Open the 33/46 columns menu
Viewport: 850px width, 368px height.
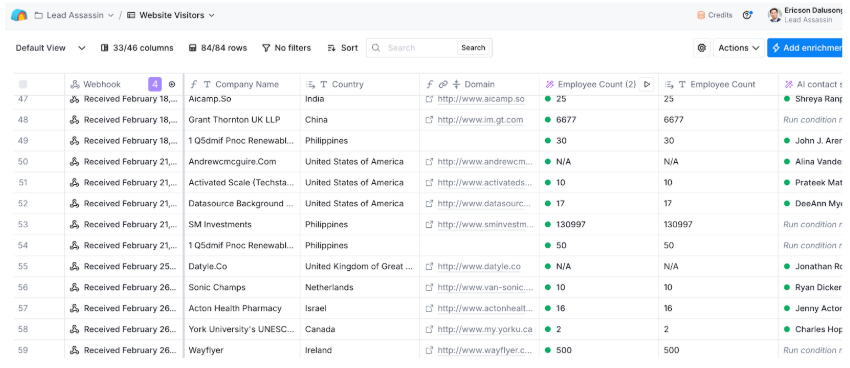coord(137,48)
